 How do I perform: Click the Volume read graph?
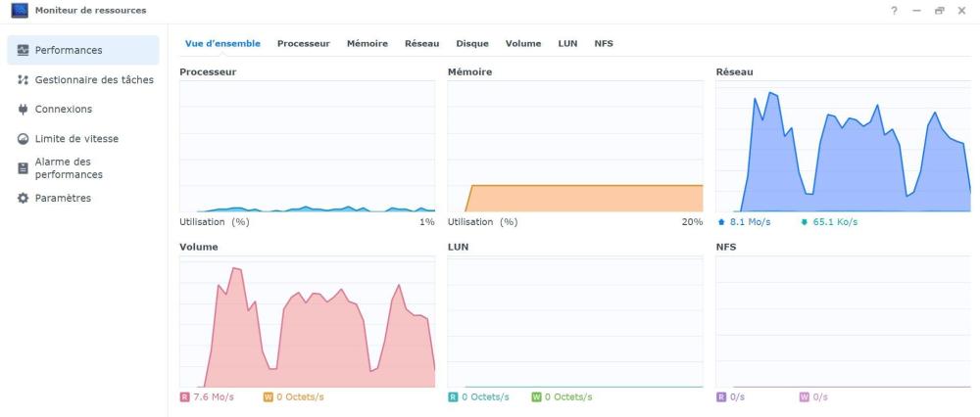(x=307, y=321)
